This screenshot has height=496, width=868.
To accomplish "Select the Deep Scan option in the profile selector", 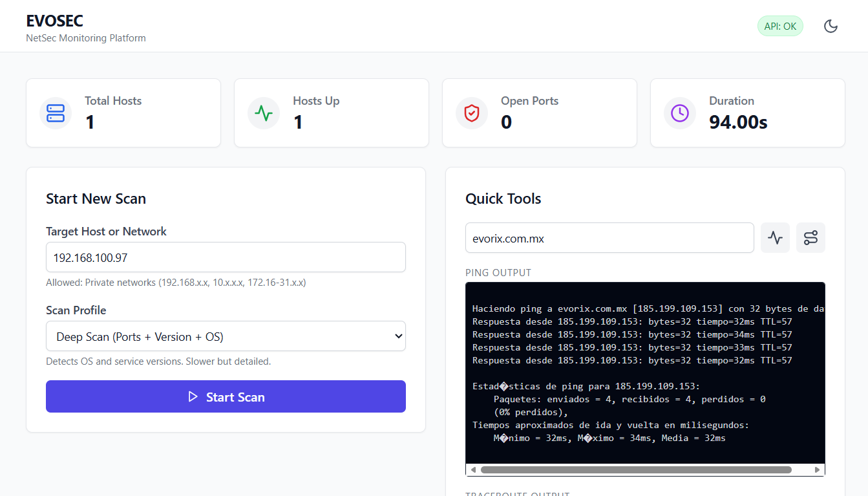I will (x=226, y=336).
